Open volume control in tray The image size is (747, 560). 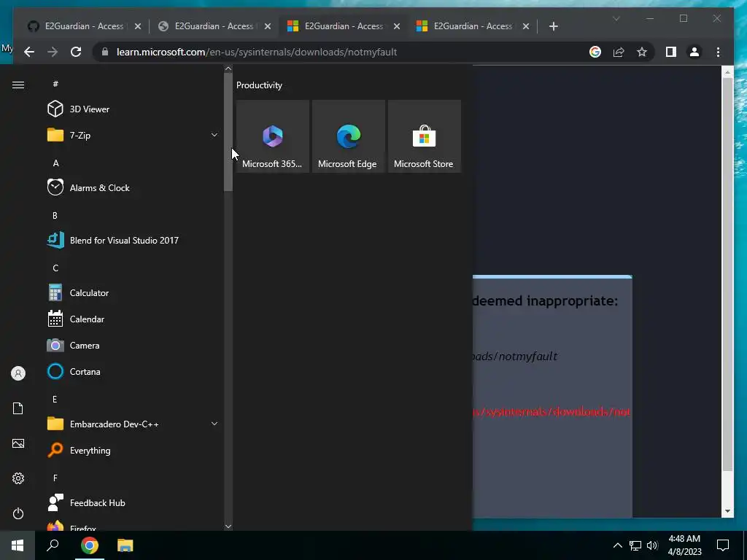coord(652,545)
